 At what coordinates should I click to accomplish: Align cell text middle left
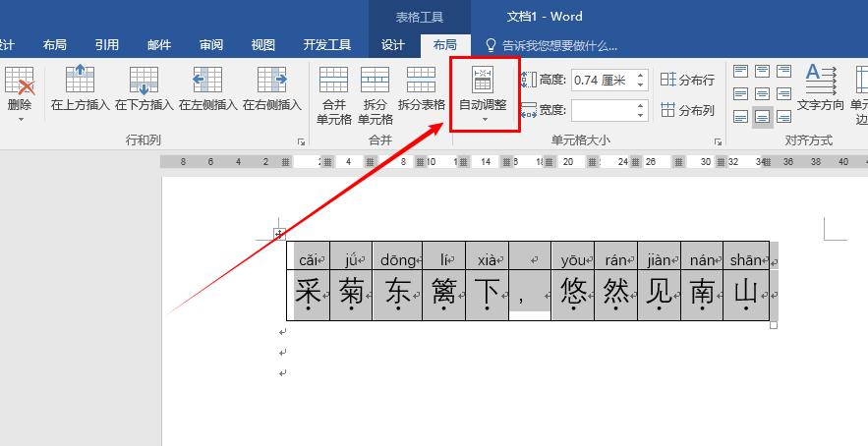click(740, 93)
